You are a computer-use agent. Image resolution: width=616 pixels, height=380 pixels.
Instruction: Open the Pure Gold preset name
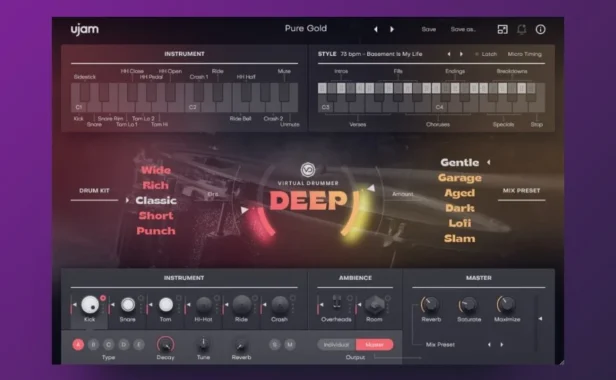[306, 29]
